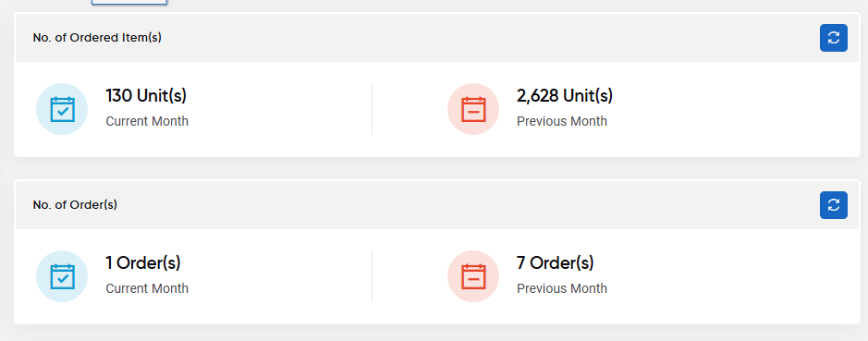
Task: Click the gray gap between the two cards
Action: point(437,168)
